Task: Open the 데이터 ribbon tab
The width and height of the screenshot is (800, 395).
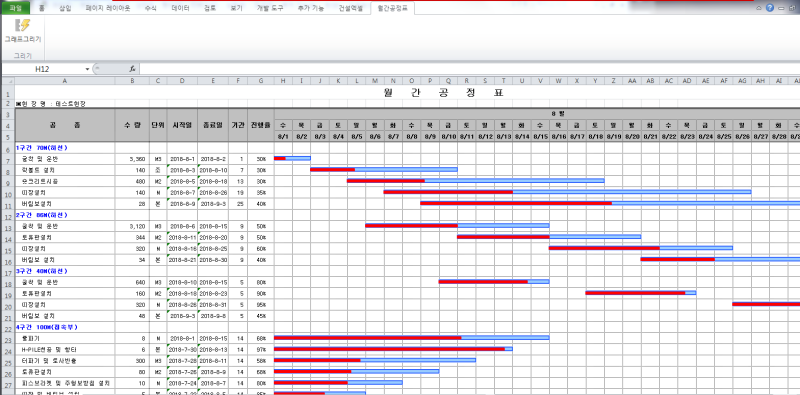Action: click(x=181, y=8)
